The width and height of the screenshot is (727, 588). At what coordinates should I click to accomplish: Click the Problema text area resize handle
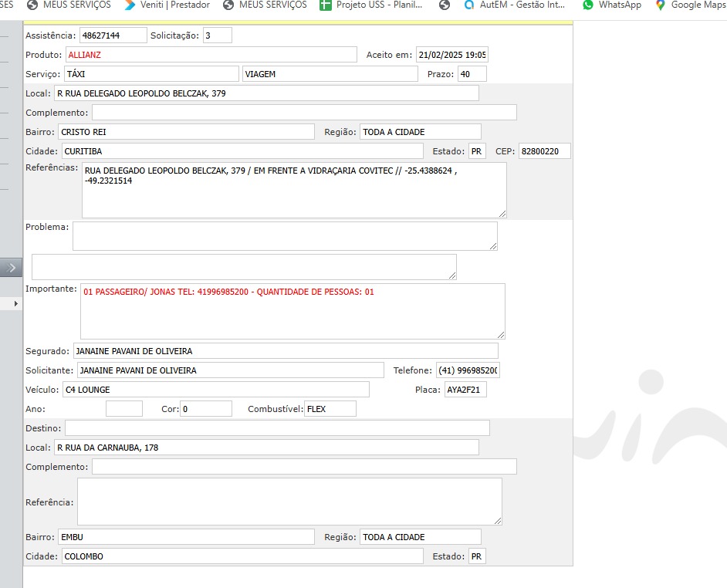(x=493, y=246)
